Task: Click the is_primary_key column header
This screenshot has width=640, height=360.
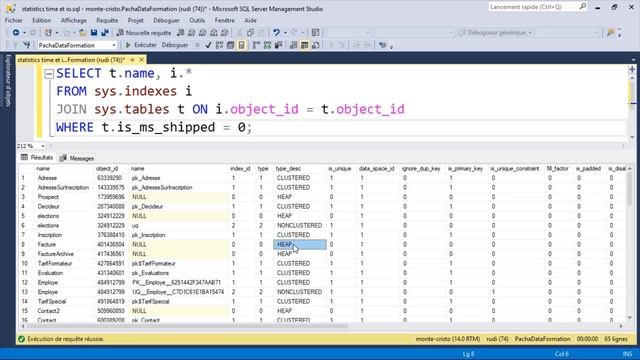Action: coord(465,169)
